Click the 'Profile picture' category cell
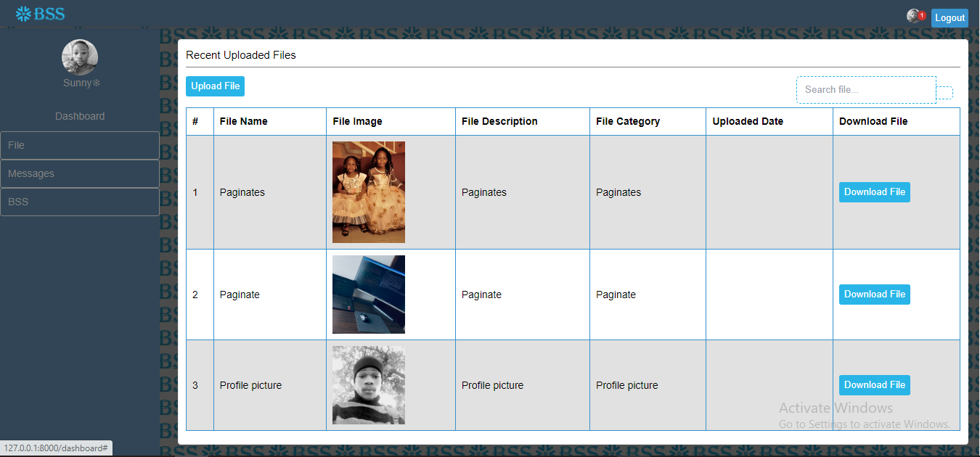This screenshot has height=457, width=980. tap(648, 385)
